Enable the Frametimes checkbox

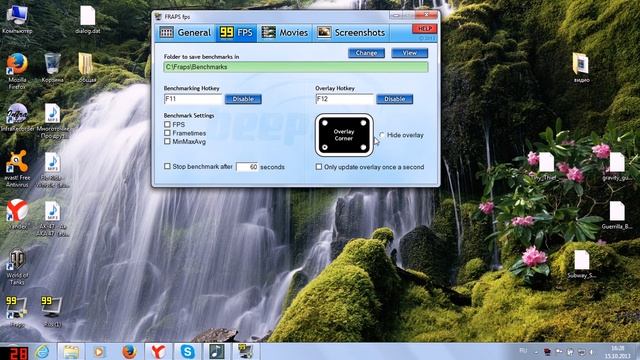[167, 133]
